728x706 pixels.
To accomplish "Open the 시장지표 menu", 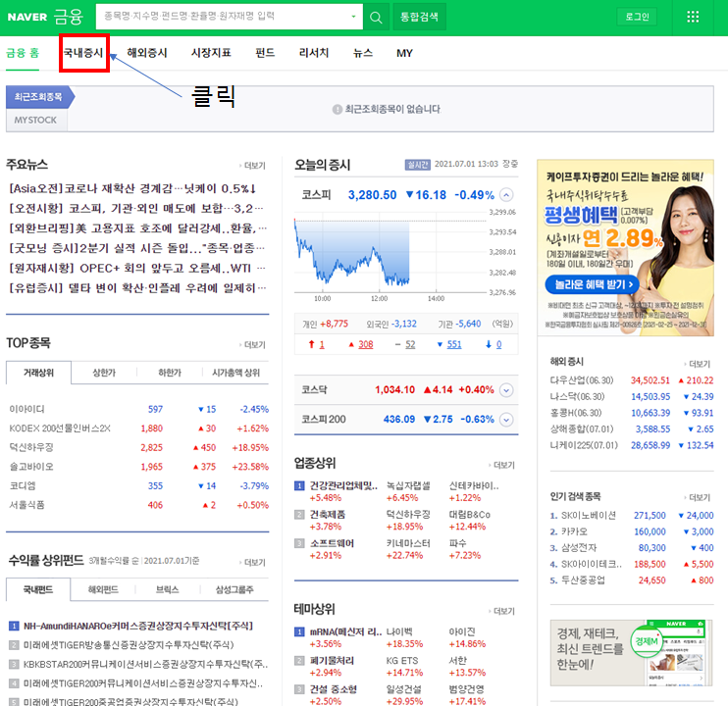I will pos(211,53).
